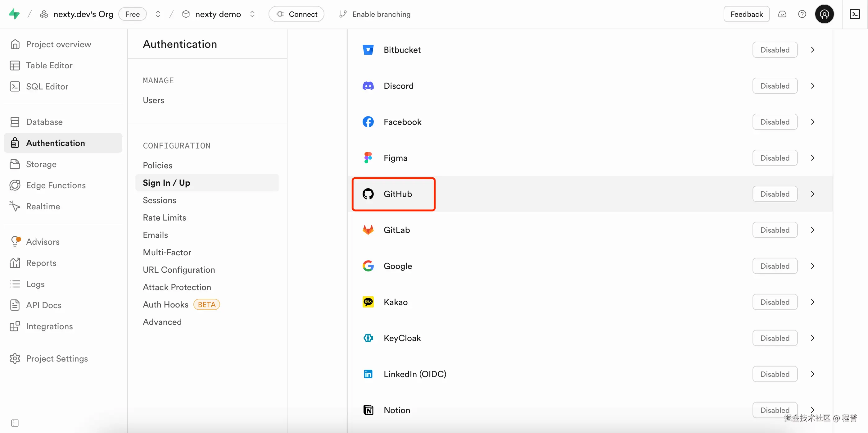Image resolution: width=868 pixels, height=433 pixels.
Task: Expand the organization switcher arrows
Action: (158, 14)
